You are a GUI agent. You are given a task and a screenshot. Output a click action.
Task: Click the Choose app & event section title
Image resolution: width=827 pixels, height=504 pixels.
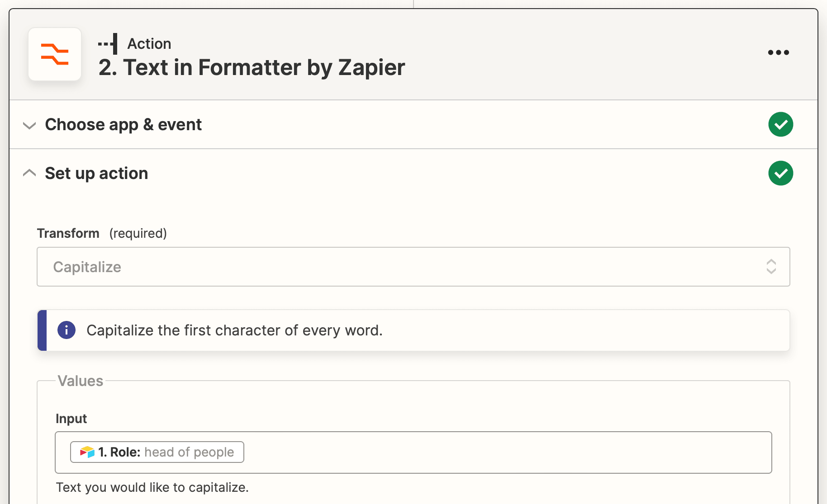(124, 125)
